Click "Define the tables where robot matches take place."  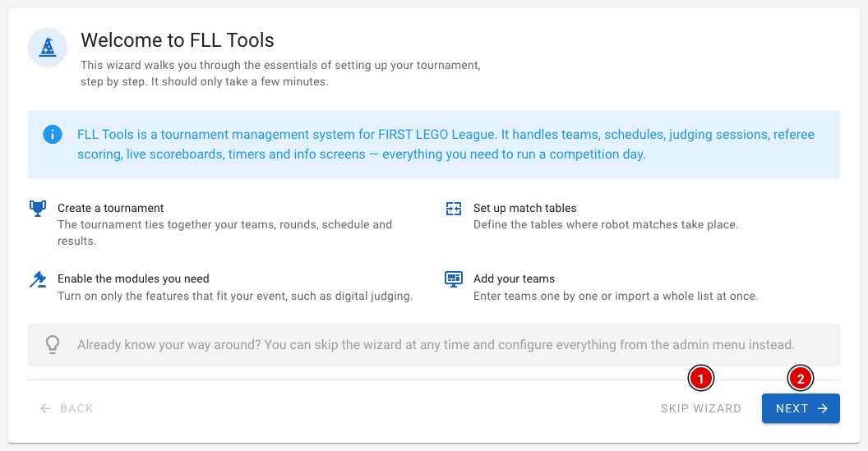pyautogui.click(x=606, y=224)
